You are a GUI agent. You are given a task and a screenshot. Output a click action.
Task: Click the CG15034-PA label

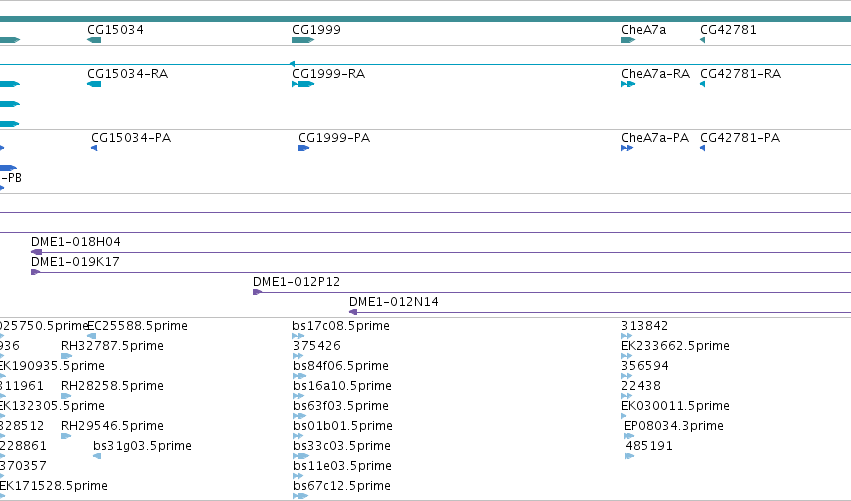[131, 138]
